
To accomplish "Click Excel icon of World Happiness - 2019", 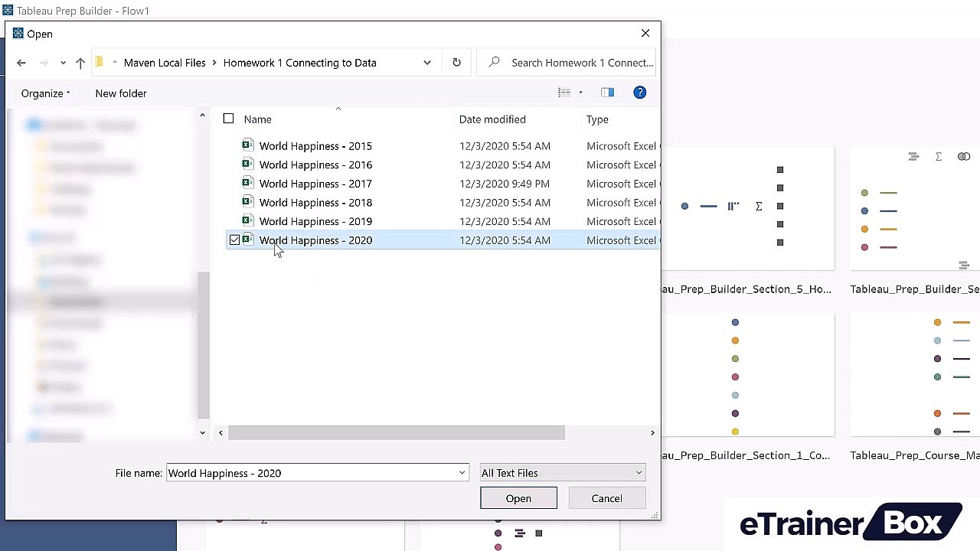I will [x=247, y=220].
